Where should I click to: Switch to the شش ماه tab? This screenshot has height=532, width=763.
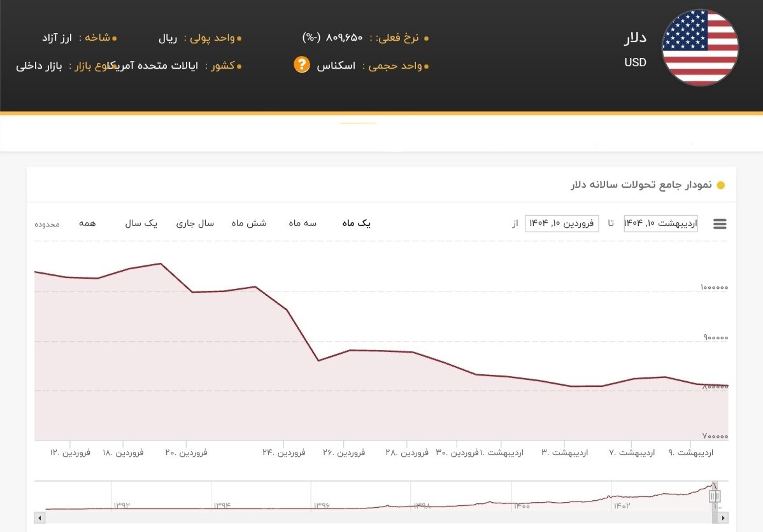pos(249,223)
